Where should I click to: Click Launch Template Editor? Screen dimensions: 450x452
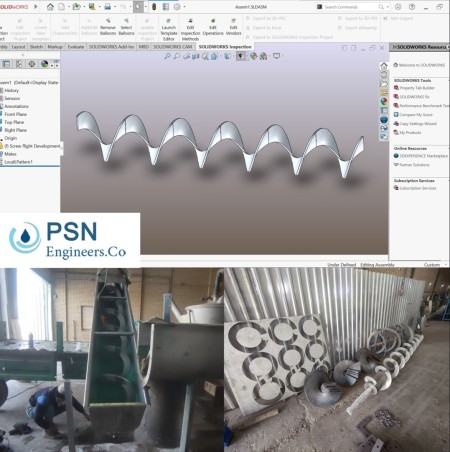pos(169,29)
